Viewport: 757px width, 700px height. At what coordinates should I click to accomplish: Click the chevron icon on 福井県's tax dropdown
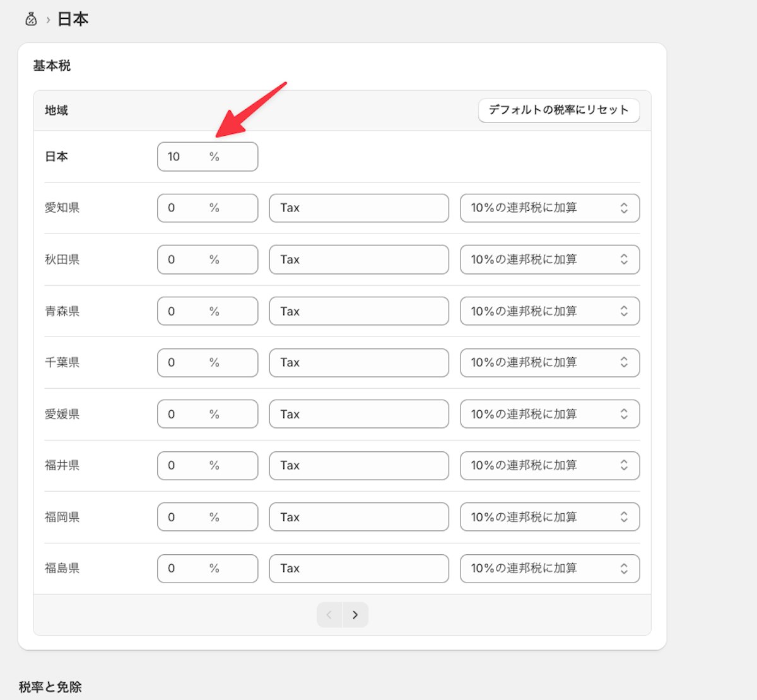624,465
